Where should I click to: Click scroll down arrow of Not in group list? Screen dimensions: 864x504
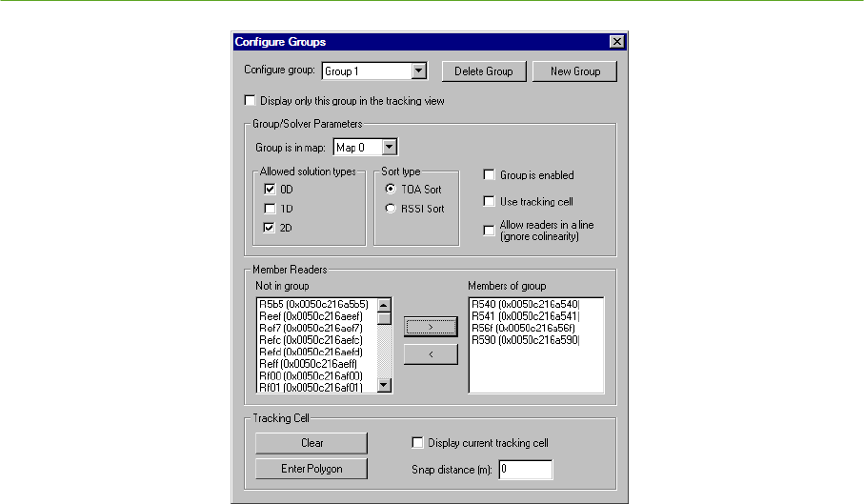384,385
